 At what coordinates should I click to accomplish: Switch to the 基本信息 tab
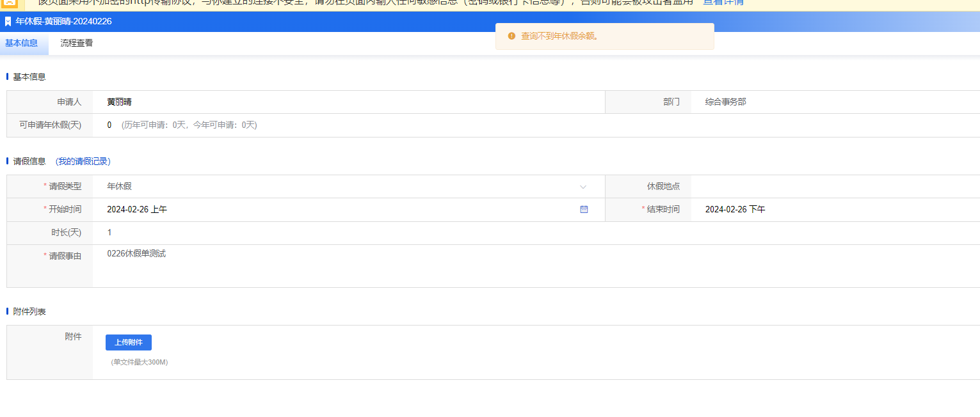(x=22, y=43)
